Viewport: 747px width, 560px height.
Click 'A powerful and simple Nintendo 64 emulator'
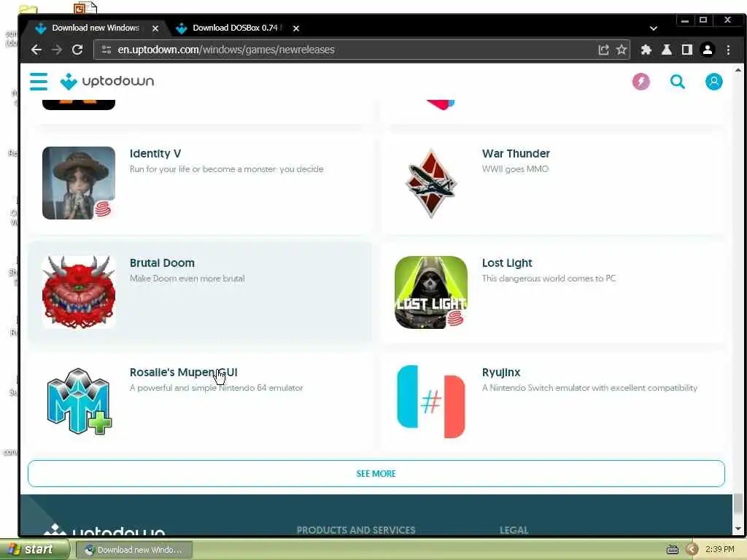[216, 388]
